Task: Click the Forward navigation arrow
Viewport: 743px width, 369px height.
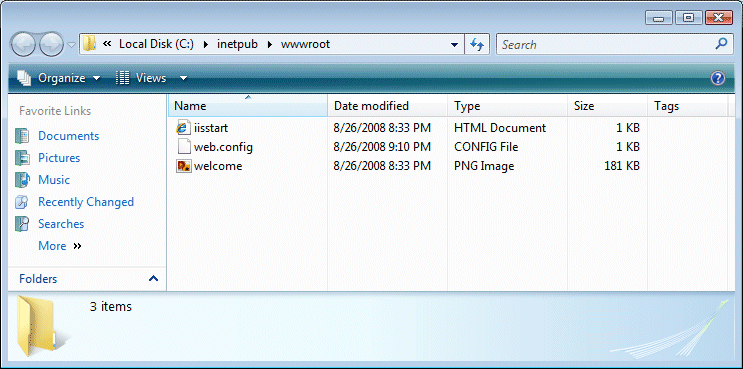Action: tap(52, 45)
